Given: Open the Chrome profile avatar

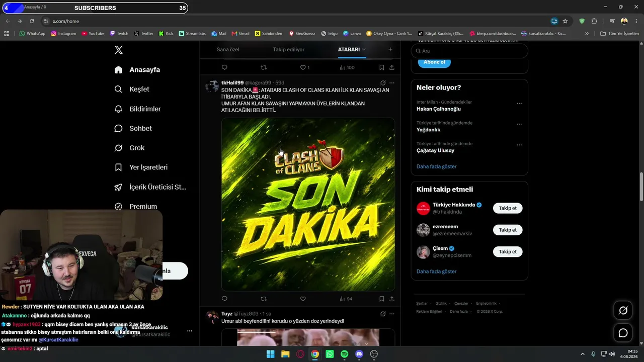Looking at the screenshot, I should coord(624,21).
